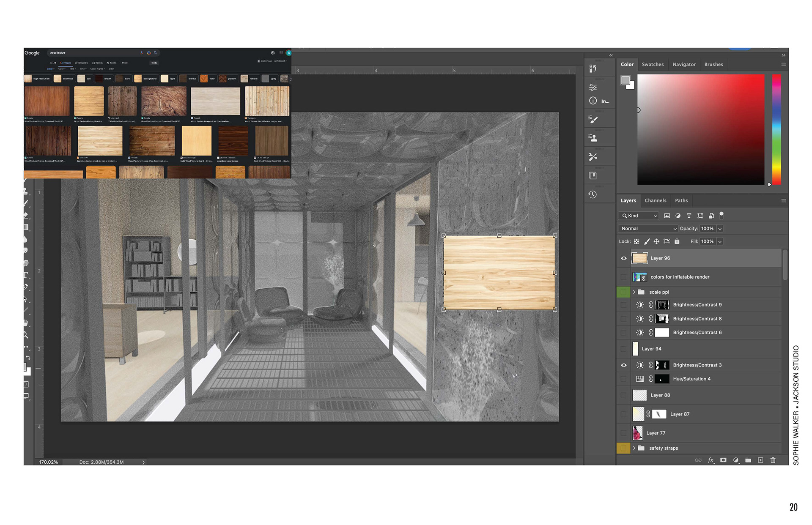Image resolution: width=812 pixels, height=525 pixels.
Task: Hide the Brightness/Contrast 3 layer
Action: tap(623, 365)
